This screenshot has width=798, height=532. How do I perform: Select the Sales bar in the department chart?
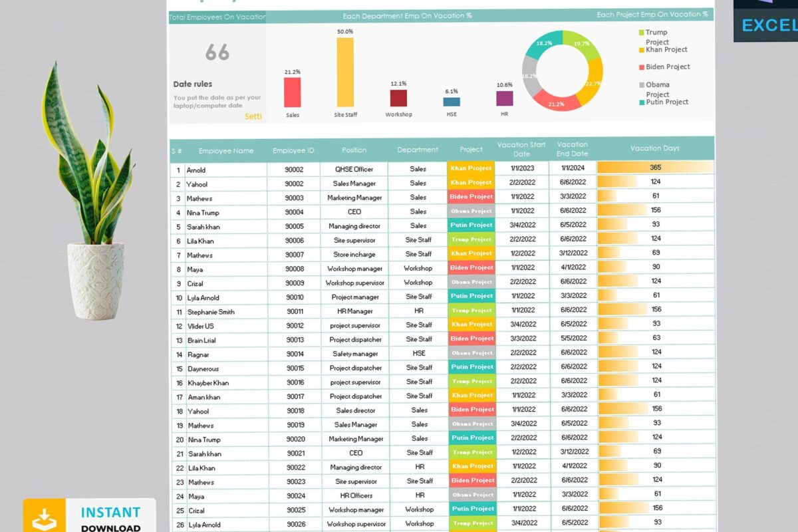click(x=293, y=93)
